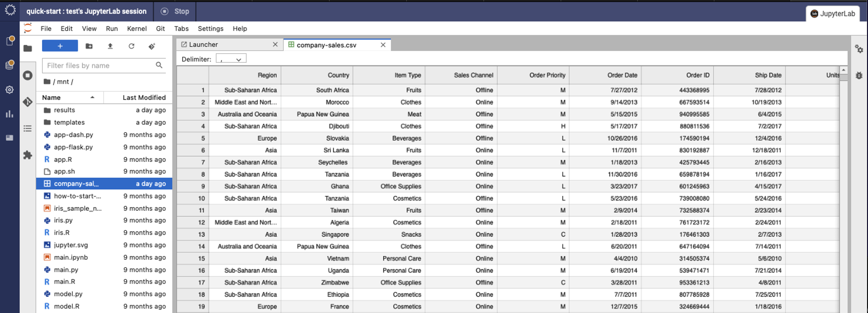The height and width of the screenshot is (313, 868).
Task: Click the Order ID cell '443368995'
Action: point(678,90)
